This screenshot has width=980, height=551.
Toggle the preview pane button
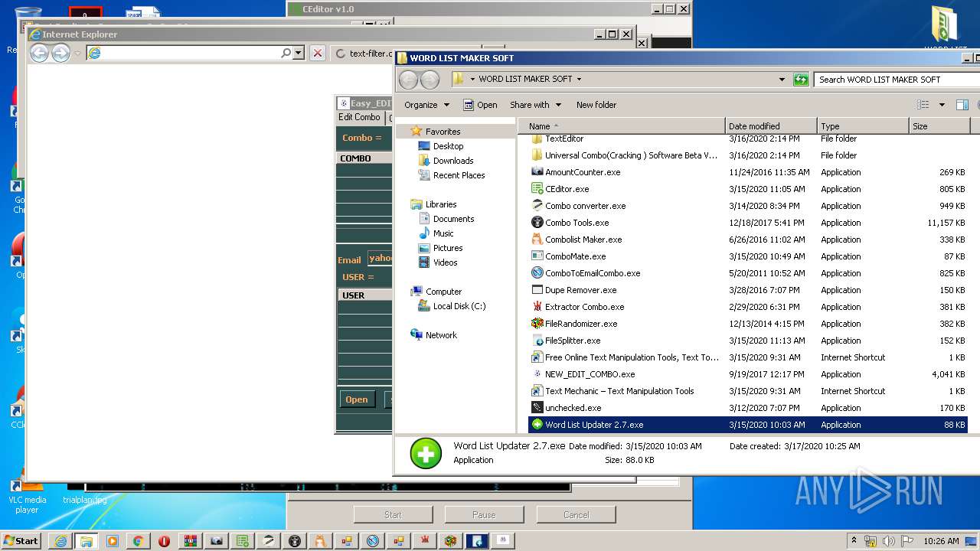962,105
